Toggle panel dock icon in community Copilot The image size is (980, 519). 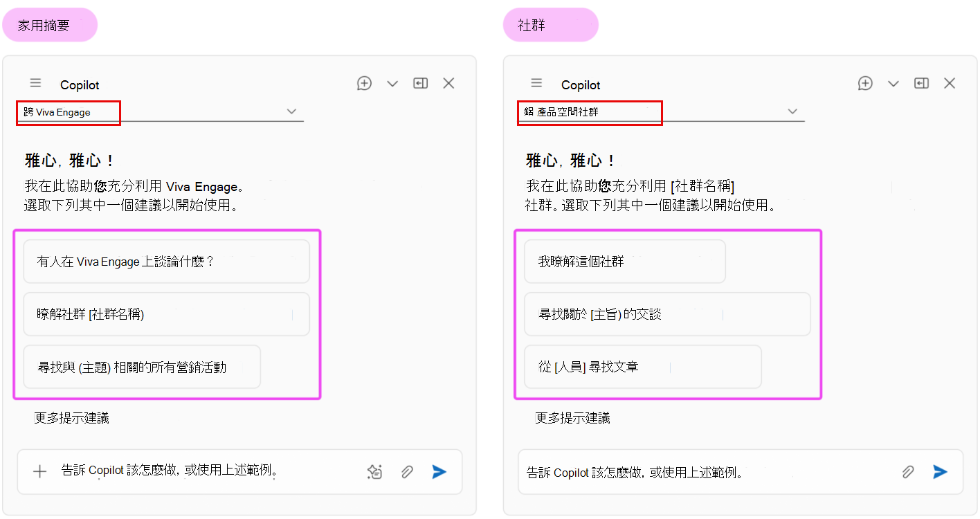[921, 83]
